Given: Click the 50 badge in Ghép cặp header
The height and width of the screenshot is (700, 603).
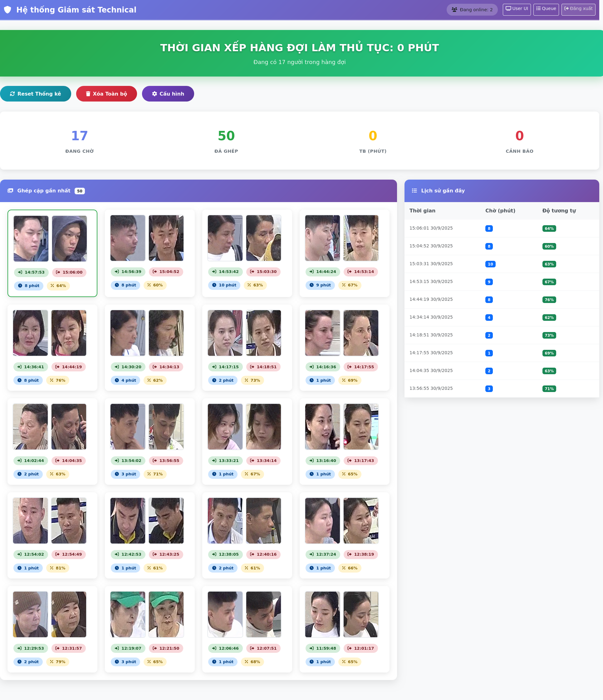Looking at the screenshot, I should coord(80,191).
